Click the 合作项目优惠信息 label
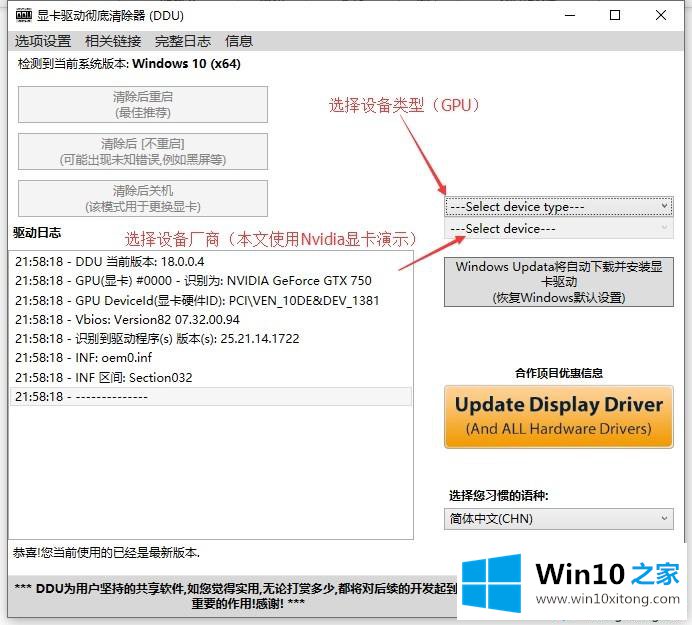 (559, 373)
